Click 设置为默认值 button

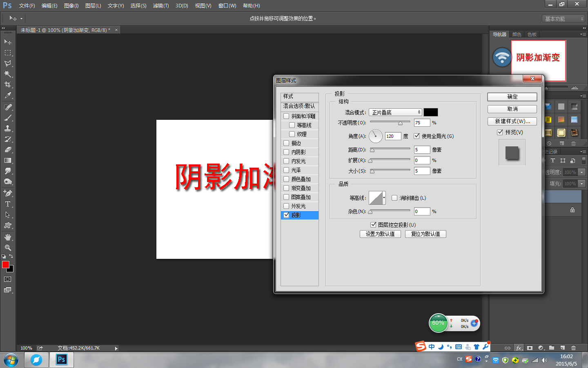coord(380,234)
